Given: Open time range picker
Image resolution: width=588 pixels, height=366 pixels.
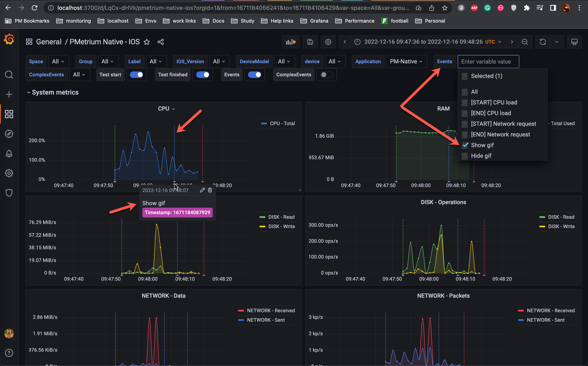Looking at the screenshot, I should 428,42.
